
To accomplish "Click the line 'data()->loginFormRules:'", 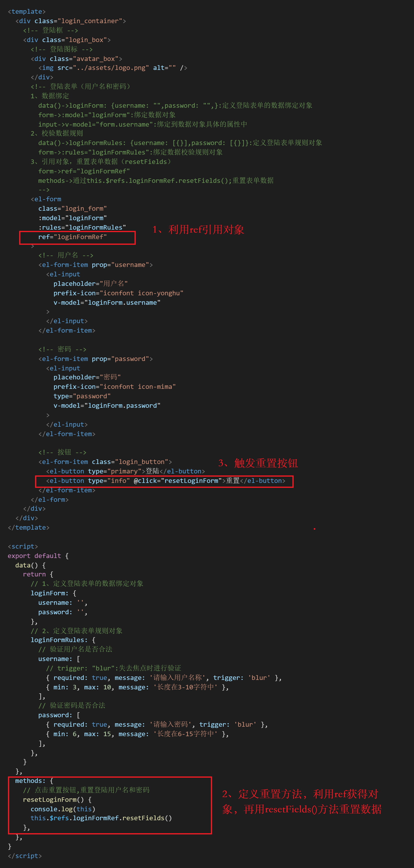I will [x=180, y=143].
